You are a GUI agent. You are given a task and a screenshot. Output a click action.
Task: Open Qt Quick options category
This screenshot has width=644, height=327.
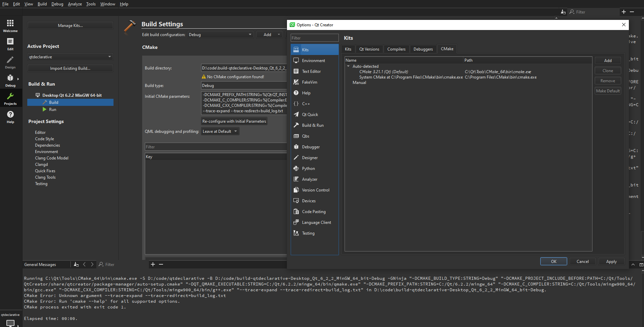(x=315, y=114)
